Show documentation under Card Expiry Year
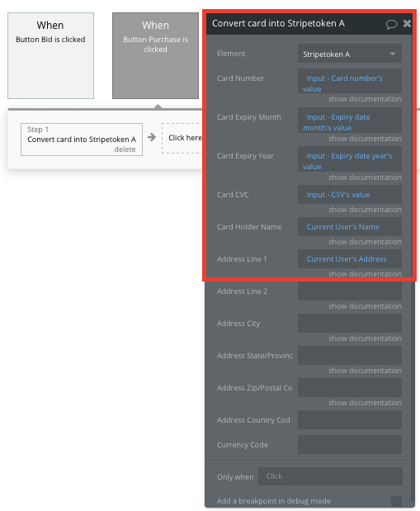 (x=365, y=177)
